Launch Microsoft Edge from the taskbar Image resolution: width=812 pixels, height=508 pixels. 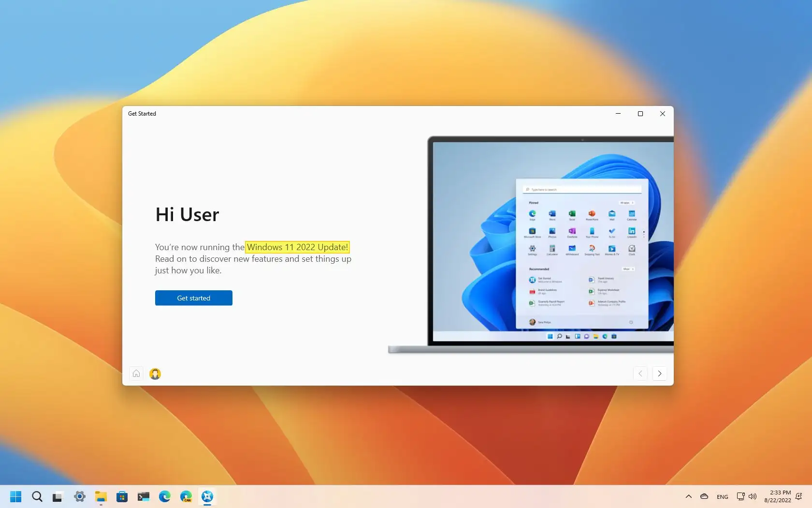(x=165, y=496)
